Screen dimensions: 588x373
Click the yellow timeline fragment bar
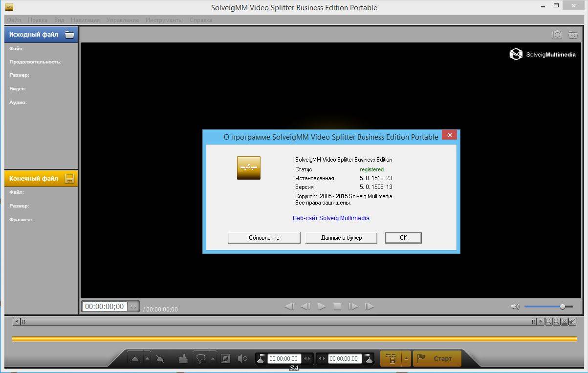click(294, 339)
